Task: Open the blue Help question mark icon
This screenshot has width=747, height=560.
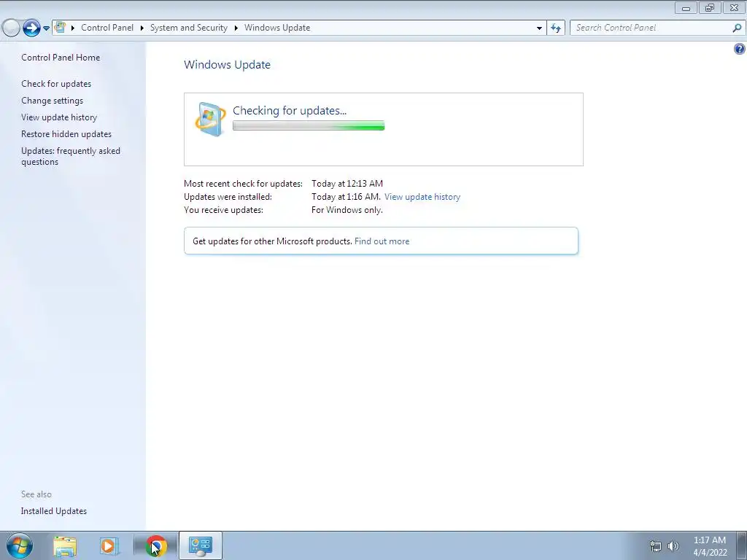Action: point(740,49)
